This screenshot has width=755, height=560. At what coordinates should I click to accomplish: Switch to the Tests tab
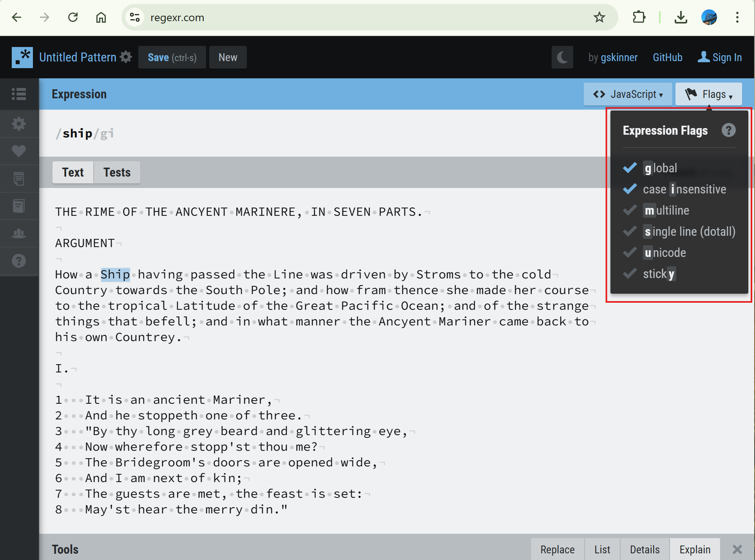pos(117,172)
